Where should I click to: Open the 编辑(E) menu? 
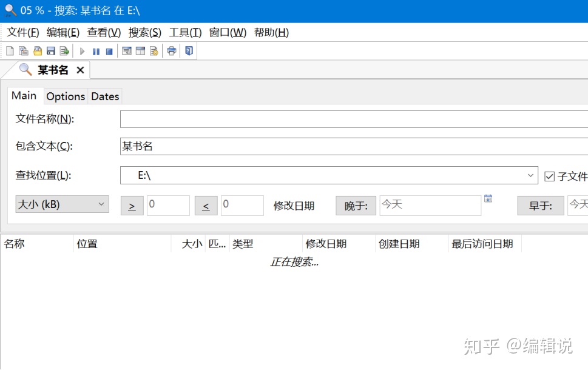click(63, 33)
